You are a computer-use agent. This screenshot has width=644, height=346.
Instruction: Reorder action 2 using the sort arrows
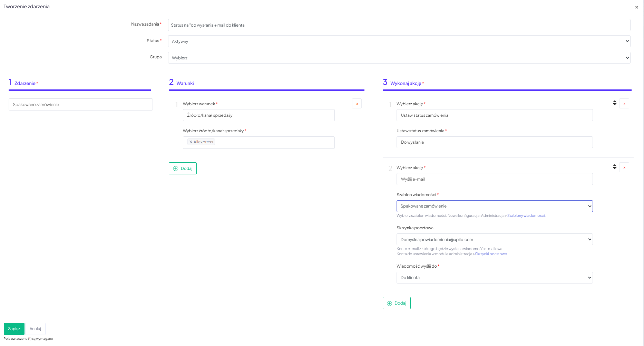pyautogui.click(x=614, y=167)
